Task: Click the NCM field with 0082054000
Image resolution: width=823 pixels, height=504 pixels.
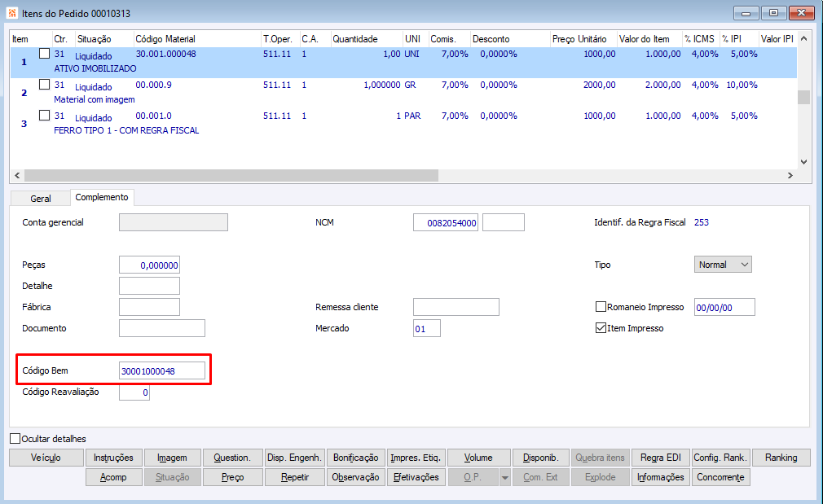Action: 446,222
